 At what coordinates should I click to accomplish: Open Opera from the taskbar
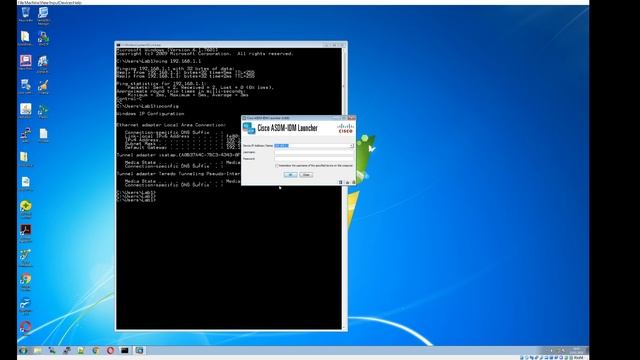[110, 350]
